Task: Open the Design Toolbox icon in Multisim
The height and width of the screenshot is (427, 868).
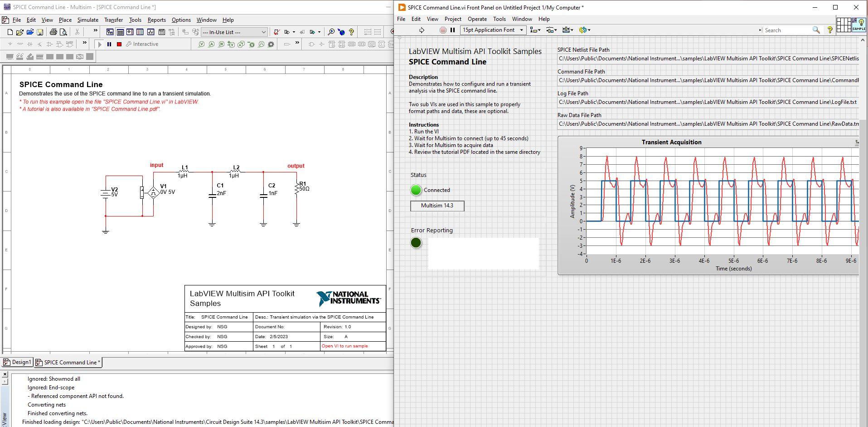Action: [x=110, y=32]
